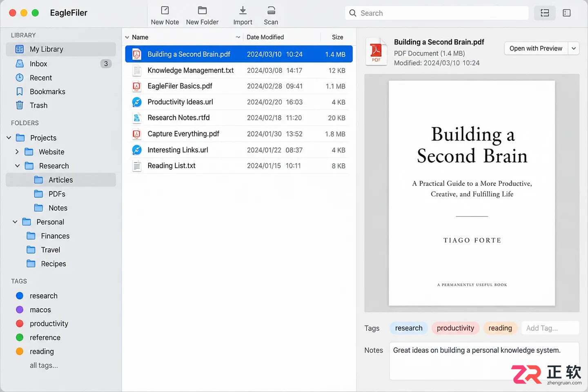Expand the Website folder
Screen dimensions: 588x392
coord(17,152)
